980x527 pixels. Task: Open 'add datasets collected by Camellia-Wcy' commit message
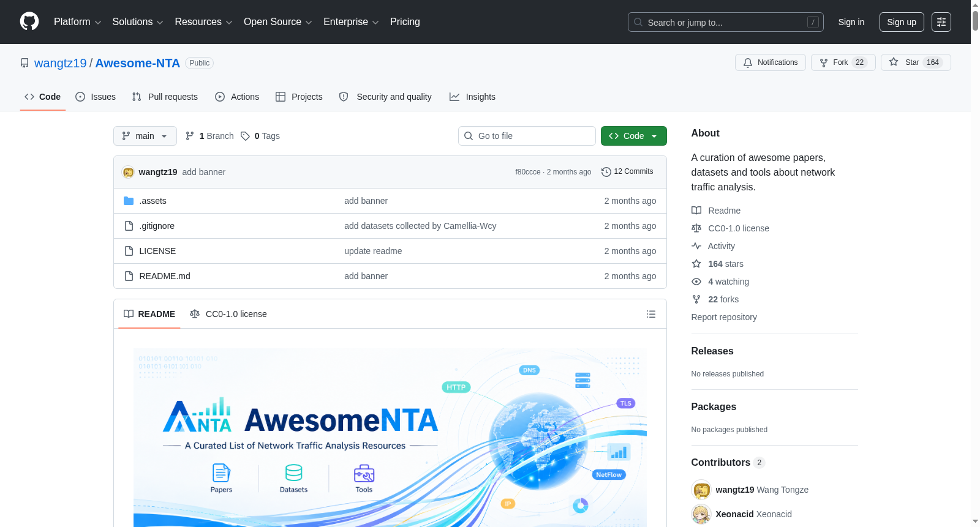420,226
